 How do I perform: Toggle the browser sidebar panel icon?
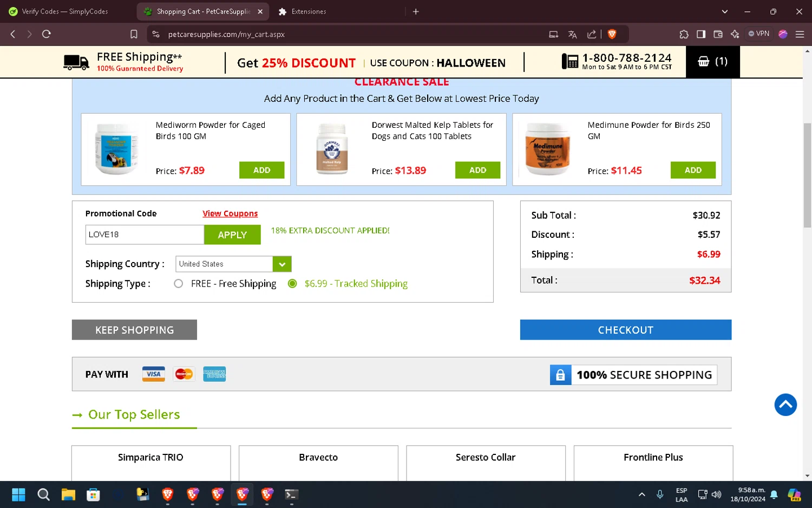701,34
